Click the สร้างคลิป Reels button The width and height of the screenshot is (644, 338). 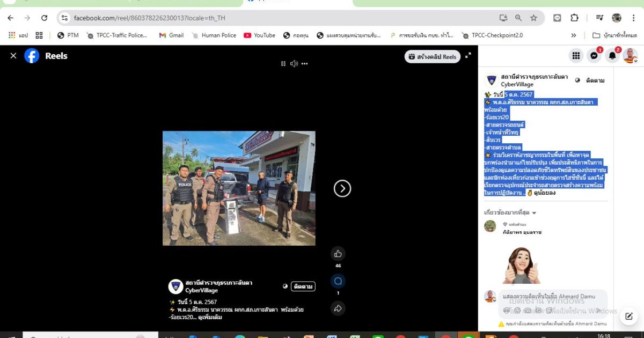coord(432,56)
